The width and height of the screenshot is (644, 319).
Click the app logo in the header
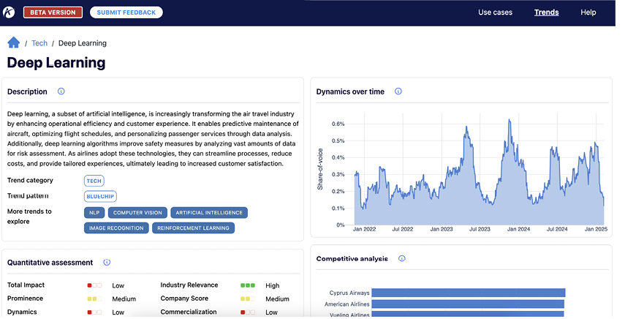[x=9, y=12]
